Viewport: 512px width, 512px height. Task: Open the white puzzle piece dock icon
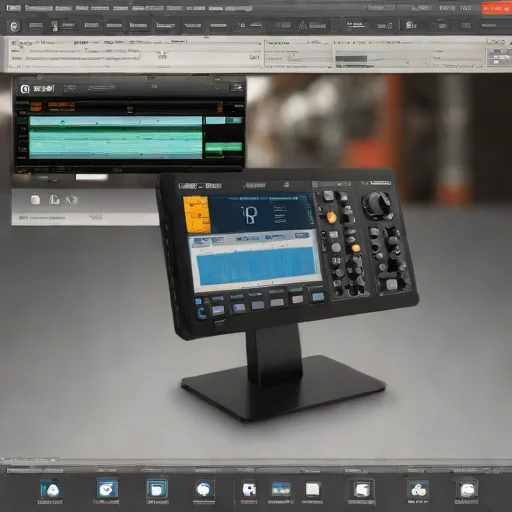[249, 489]
